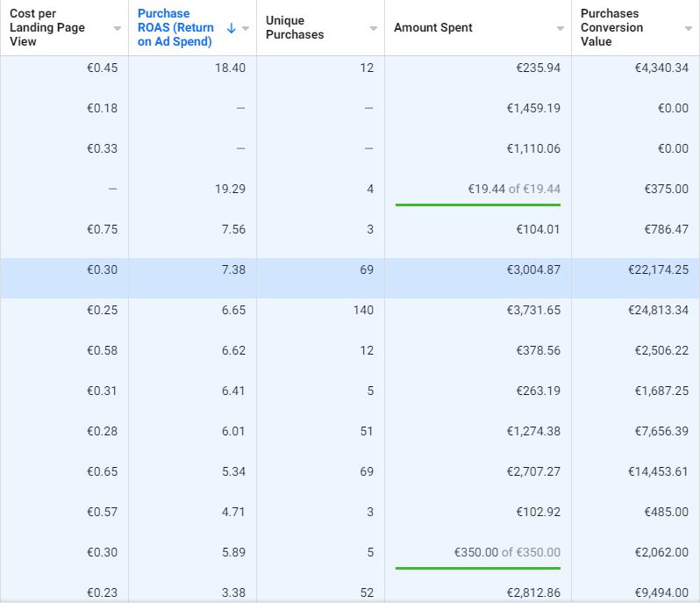Click the 18.40 ROAS value cell
Viewport: 700px width, 603px height.
point(230,68)
